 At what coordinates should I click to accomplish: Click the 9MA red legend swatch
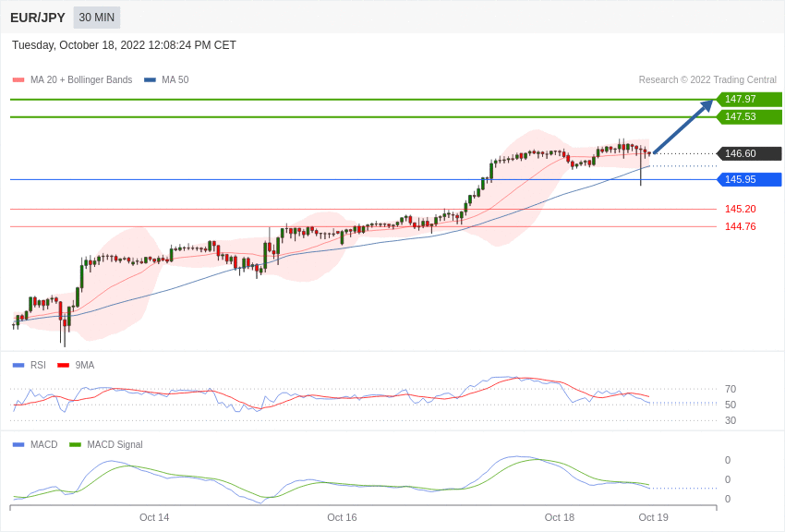pos(64,366)
